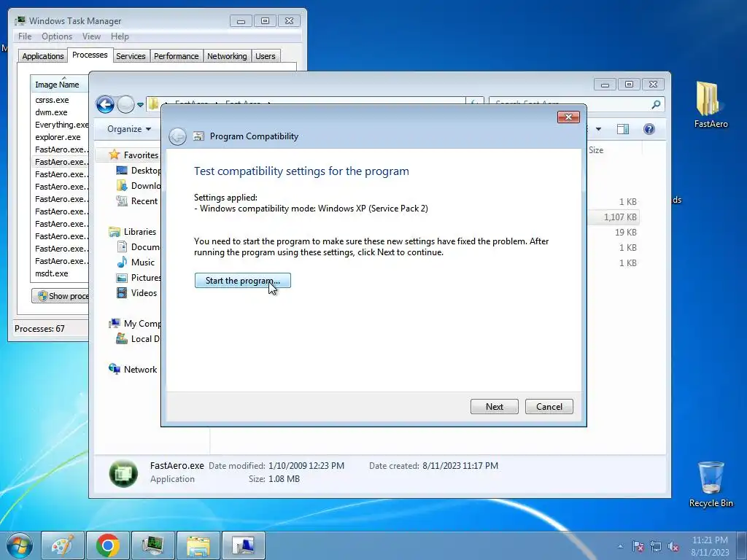Open Music library in sidebar
747x560 pixels.
(x=136, y=262)
